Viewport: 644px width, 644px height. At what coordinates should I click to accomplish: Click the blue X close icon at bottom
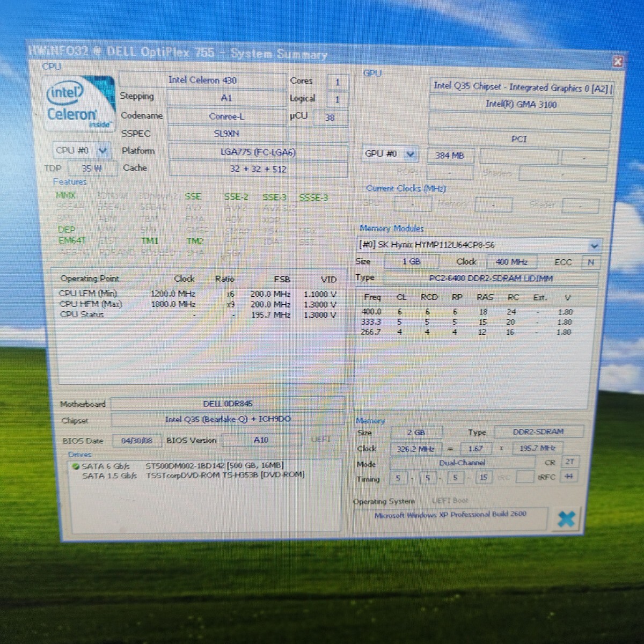click(566, 518)
